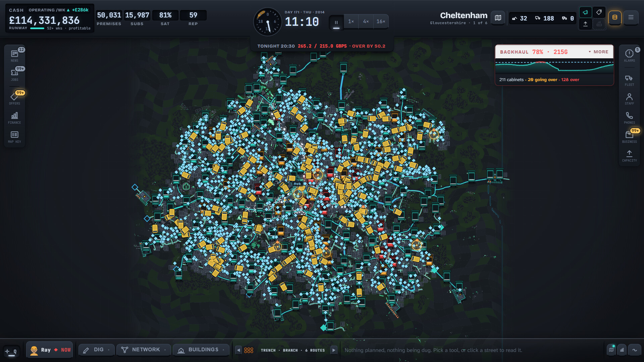Click the orange database icon
This screenshot has height=362, width=644.
pyautogui.click(x=615, y=17)
